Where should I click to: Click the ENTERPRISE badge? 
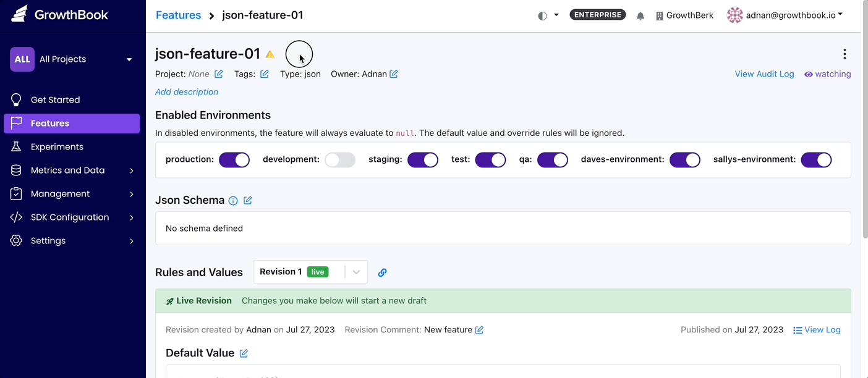[597, 15]
